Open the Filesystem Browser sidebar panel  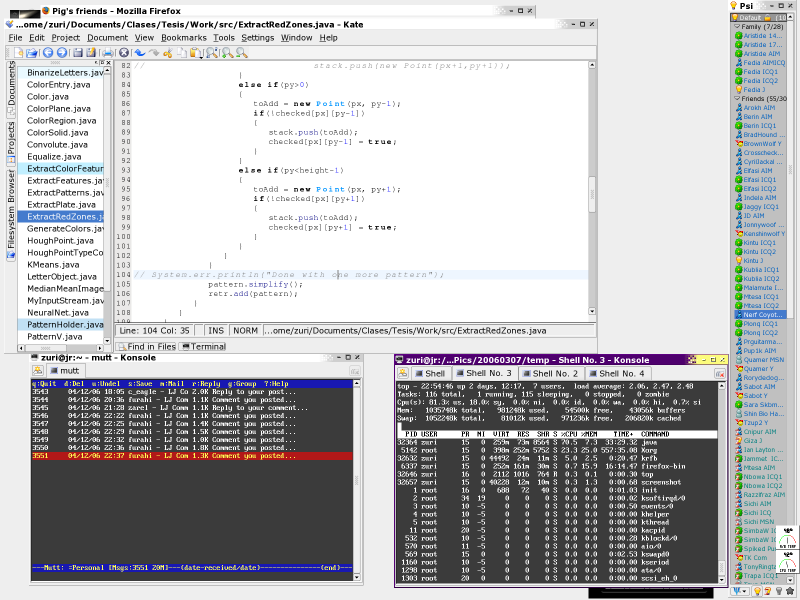(12, 213)
